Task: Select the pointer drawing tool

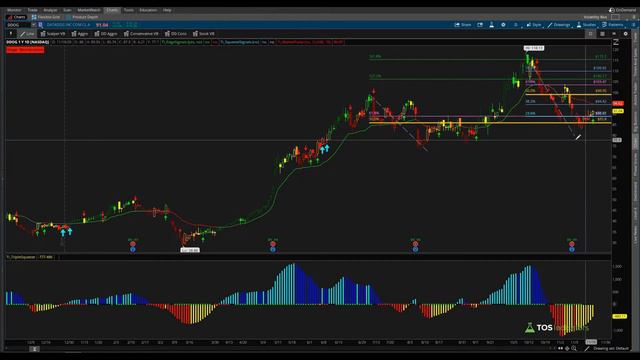Action: 11,33
